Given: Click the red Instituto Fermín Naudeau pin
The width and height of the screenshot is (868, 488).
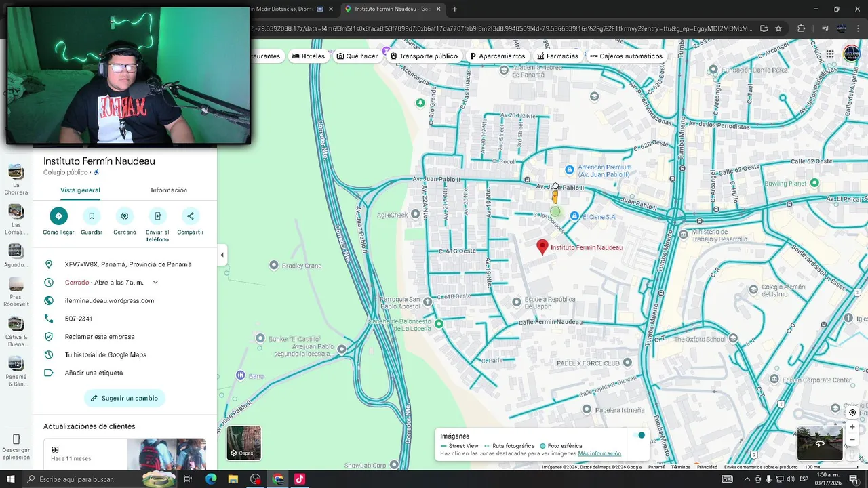Looking at the screenshot, I should point(542,247).
